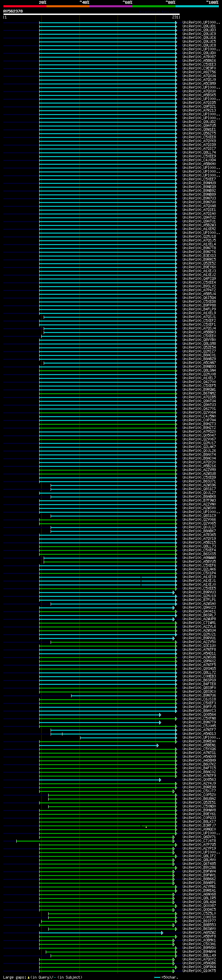Click label UniRef100_A1XEI9
The width and height of the screenshot is (222, 980).
click(x=199, y=577)
